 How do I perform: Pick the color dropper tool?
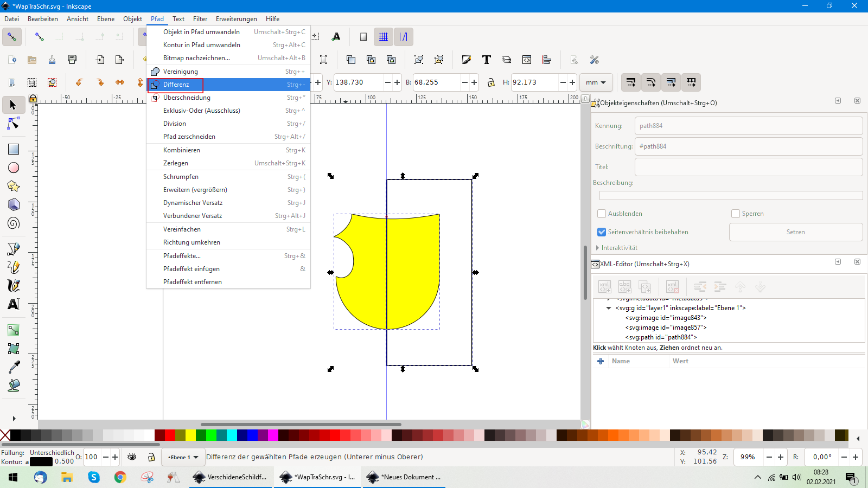pyautogui.click(x=13, y=367)
